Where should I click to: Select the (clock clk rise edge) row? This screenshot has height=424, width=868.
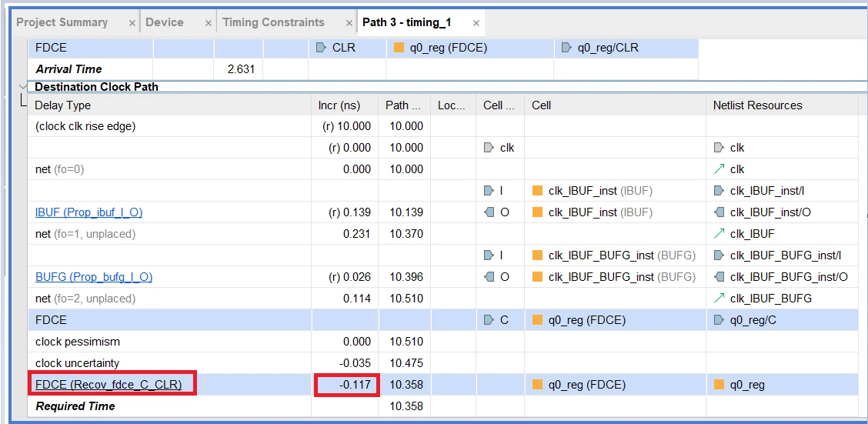[443, 126]
